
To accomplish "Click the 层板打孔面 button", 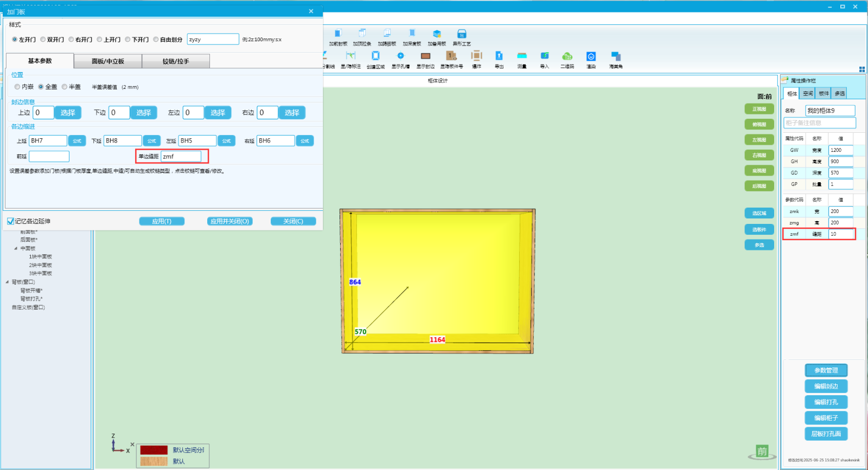I will [x=826, y=434].
